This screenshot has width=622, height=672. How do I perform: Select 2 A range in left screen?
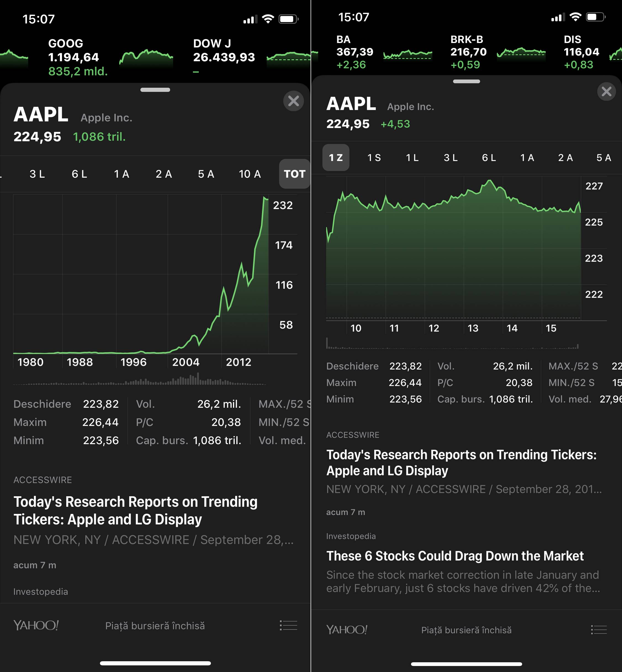pyautogui.click(x=164, y=174)
